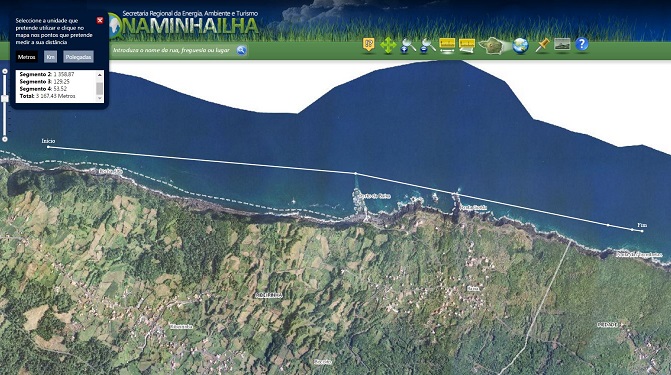
Task: Select the distance measuring ruler tool
Action: click(447, 45)
